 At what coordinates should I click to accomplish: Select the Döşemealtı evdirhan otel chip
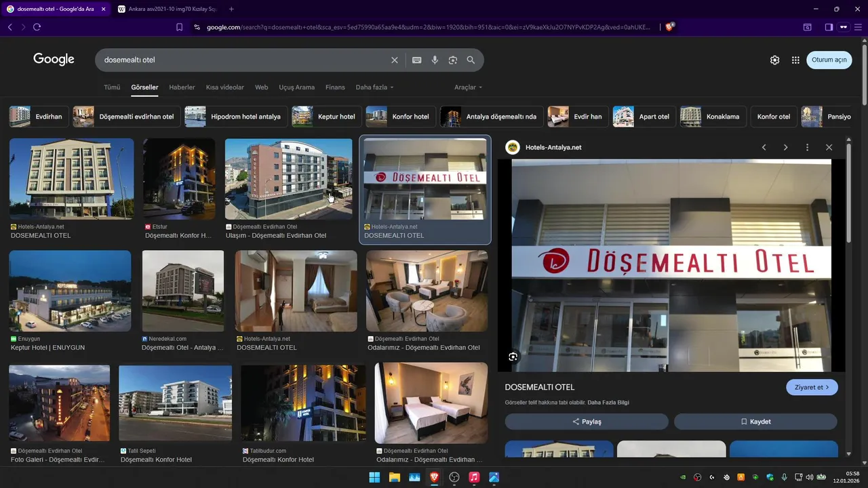(127, 117)
